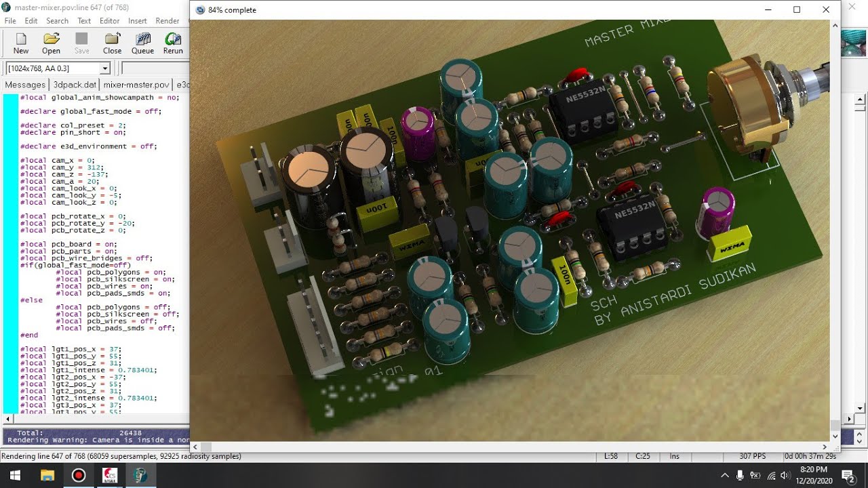This screenshot has height=488, width=868.
Task: Click the line '#local lgt1_pos_x = 37;'
Action: (71, 348)
